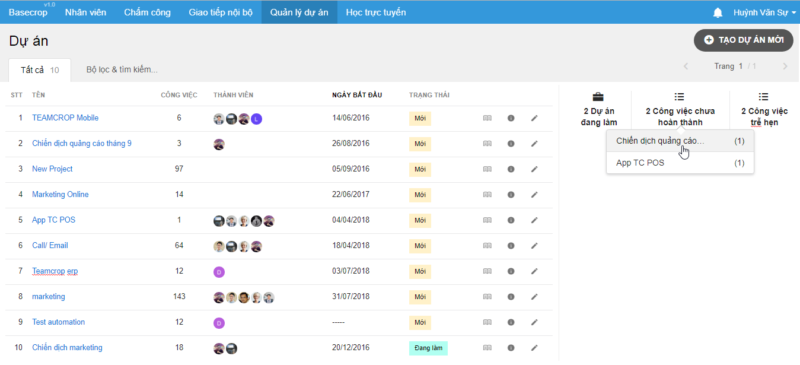Click the book icon for Marketing Online row
Image resolution: width=800 pixels, height=365 pixels.
click(487, 194)
